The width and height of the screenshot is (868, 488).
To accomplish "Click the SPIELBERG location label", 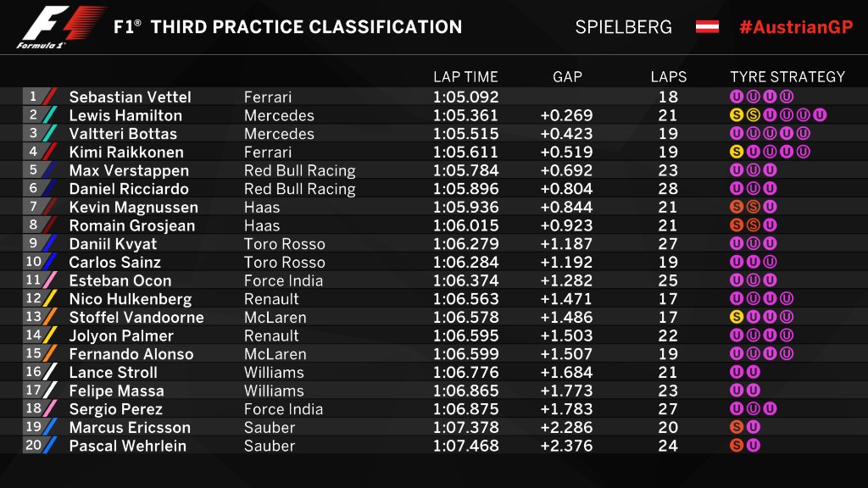I will pos(623,26).
